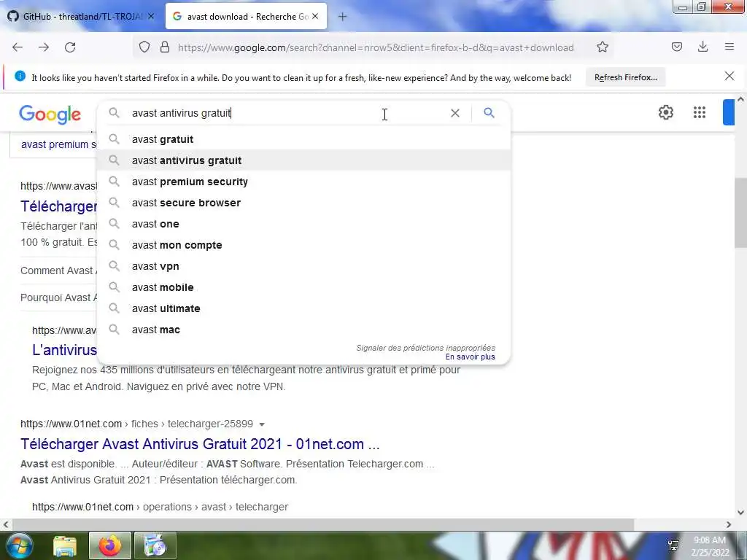Show site security padlock info

tap(165, 47)
